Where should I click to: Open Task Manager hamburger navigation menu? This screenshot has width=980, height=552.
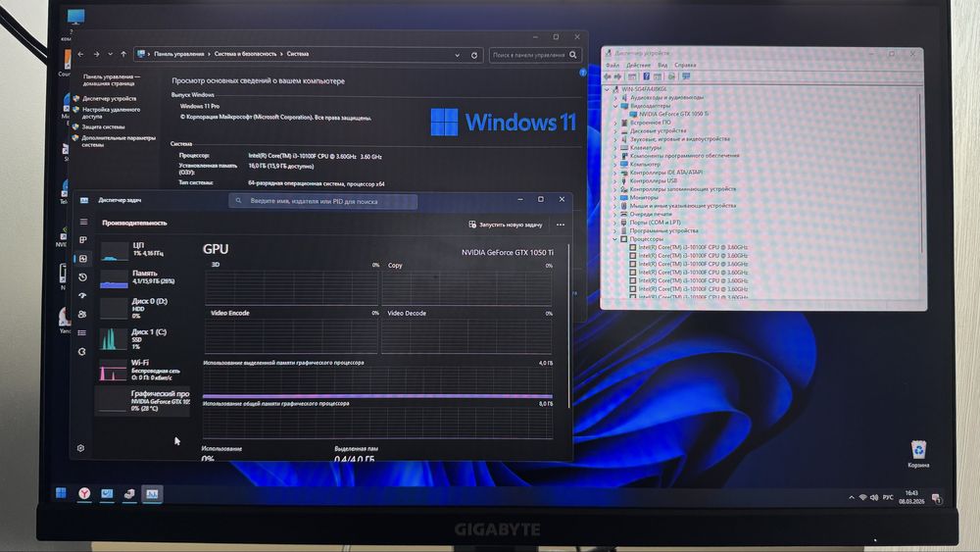tap(83, 222)
